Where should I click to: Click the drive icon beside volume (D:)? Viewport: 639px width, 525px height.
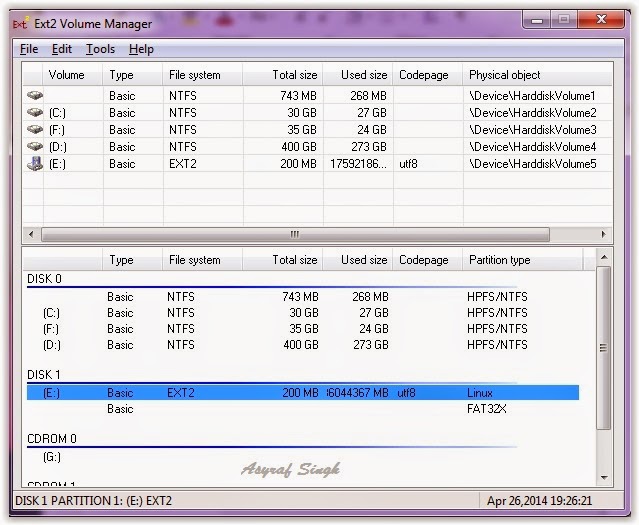35,146
